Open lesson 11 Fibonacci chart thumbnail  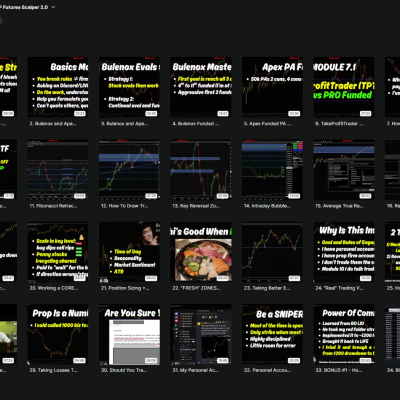(x=58, y=170)
